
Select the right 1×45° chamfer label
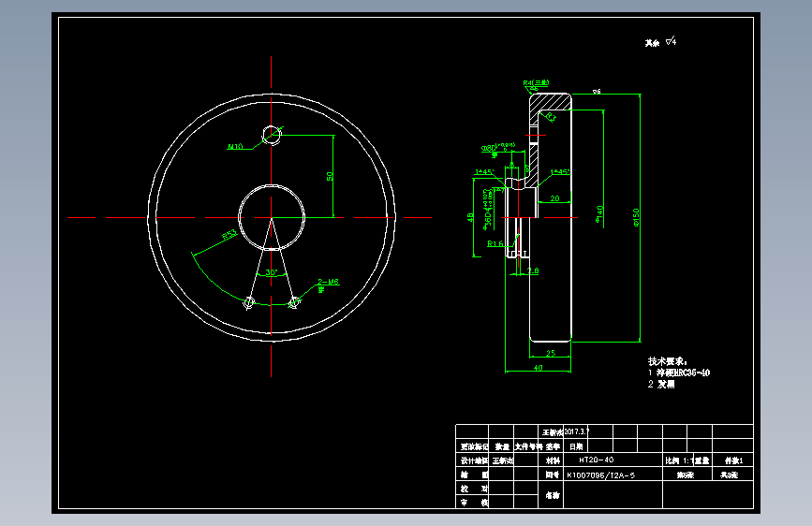coord(560,171)
